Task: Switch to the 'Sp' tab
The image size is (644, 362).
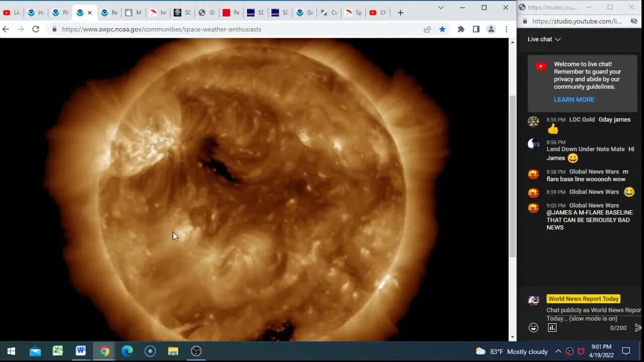Action: [x=353, y=13]
